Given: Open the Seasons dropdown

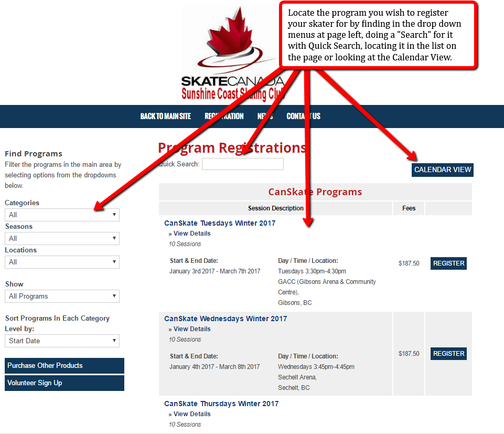Looking at the screenshot, I should (x=62, y=238).
